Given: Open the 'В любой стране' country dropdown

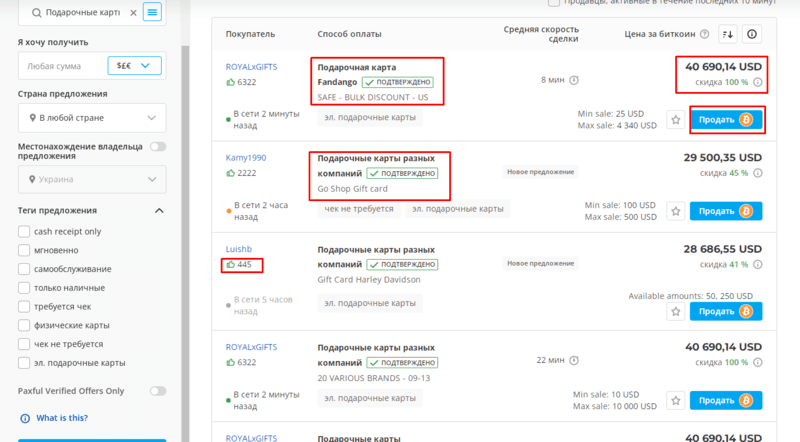Looking at the screenshot, I should [x=92, y=118].
